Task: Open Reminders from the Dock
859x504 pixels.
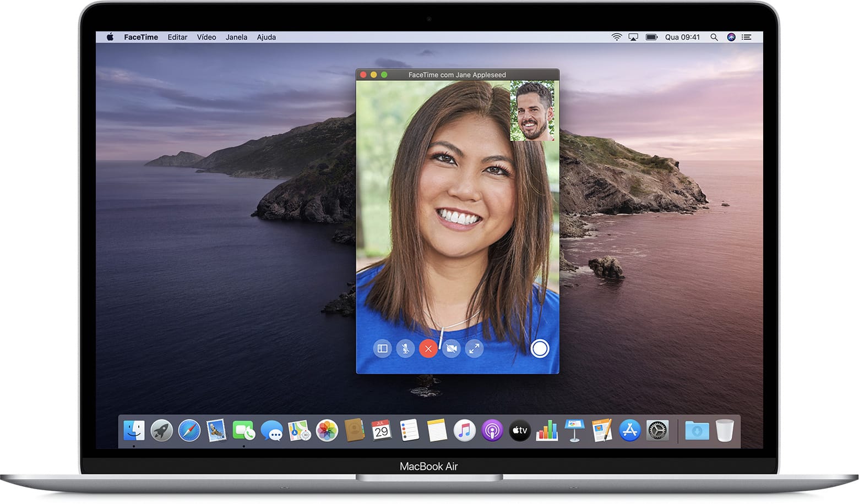Action: [409, 430]
